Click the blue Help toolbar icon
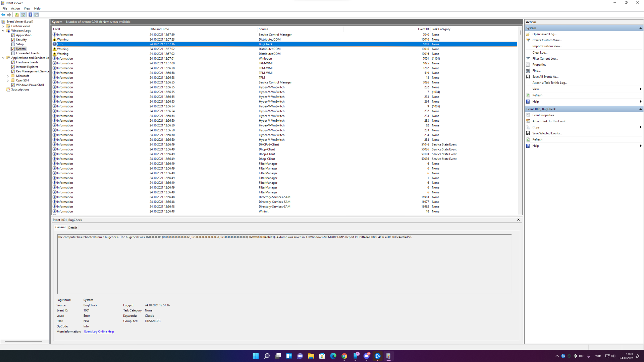The width and height of the screenshot is (644, 362). pyautogui.click(x=30, y=15)
